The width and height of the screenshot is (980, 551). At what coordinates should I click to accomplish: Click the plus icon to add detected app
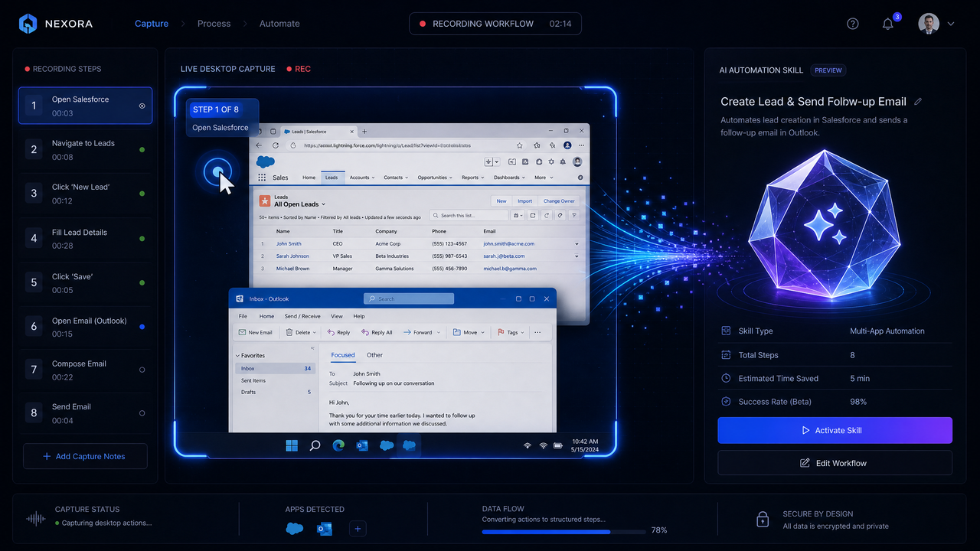click(358, 528)
